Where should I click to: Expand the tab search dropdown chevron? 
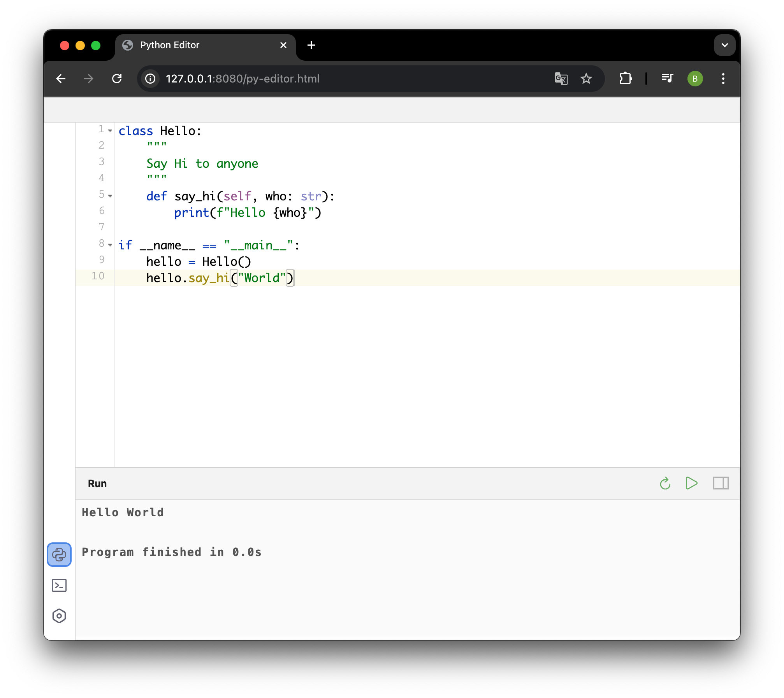click(724, 45)
